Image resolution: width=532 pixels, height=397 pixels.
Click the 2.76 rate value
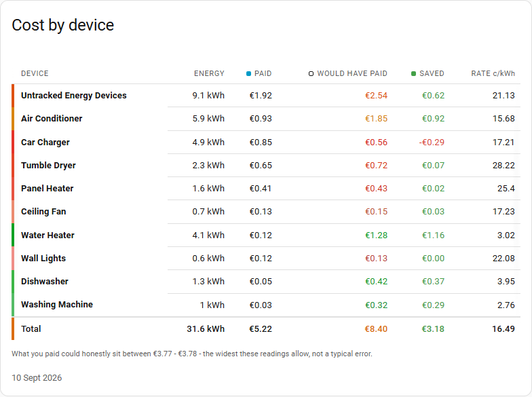click(x=506, y=305)
